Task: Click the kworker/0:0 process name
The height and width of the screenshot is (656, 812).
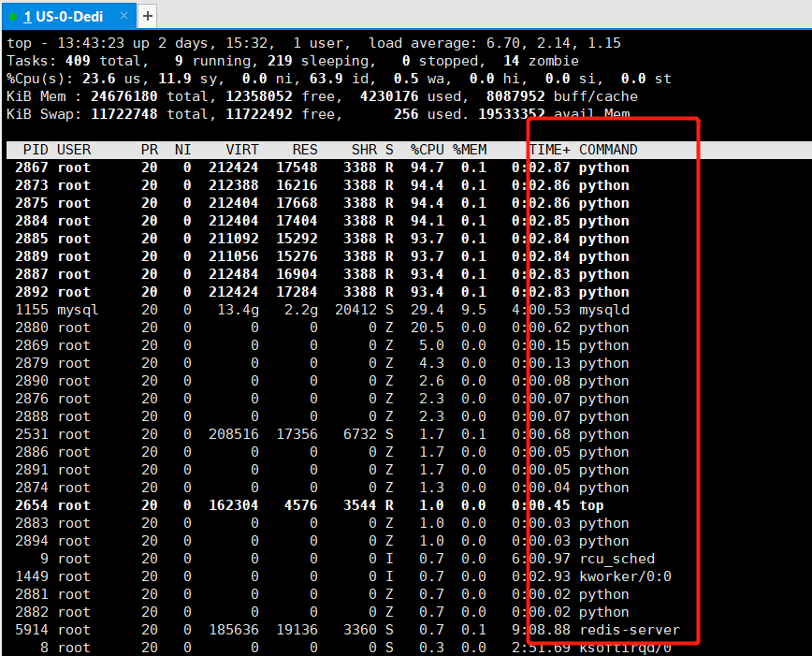Action: point(625,576)
